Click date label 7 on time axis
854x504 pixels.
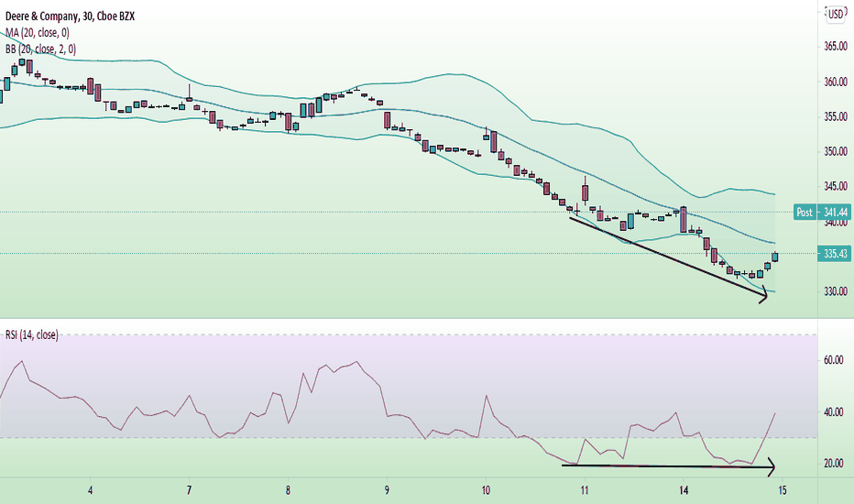coord(189,490)
